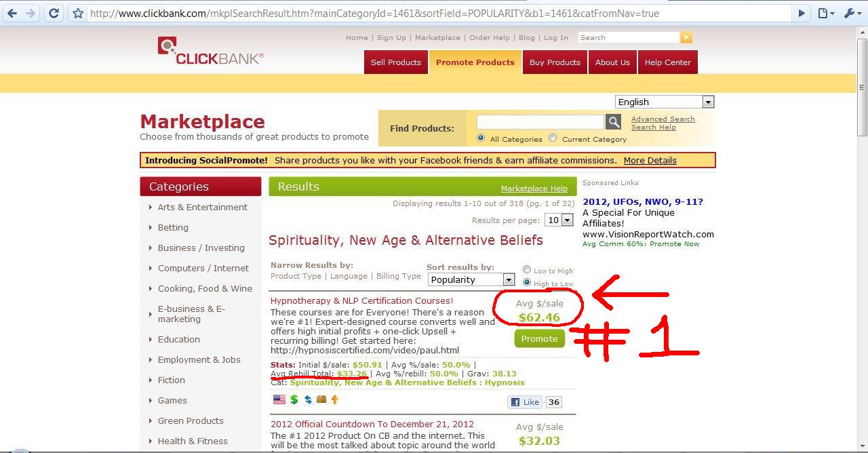This screenshot has width=868, height=453.
Task: Click the green dollar sign icon
Action: pyautogui.click(x=294, y=399)
